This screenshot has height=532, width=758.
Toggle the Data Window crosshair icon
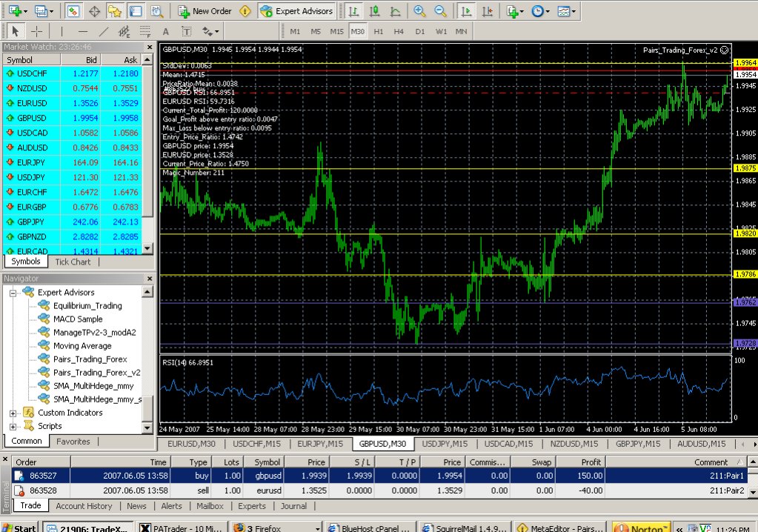[95, 10]
